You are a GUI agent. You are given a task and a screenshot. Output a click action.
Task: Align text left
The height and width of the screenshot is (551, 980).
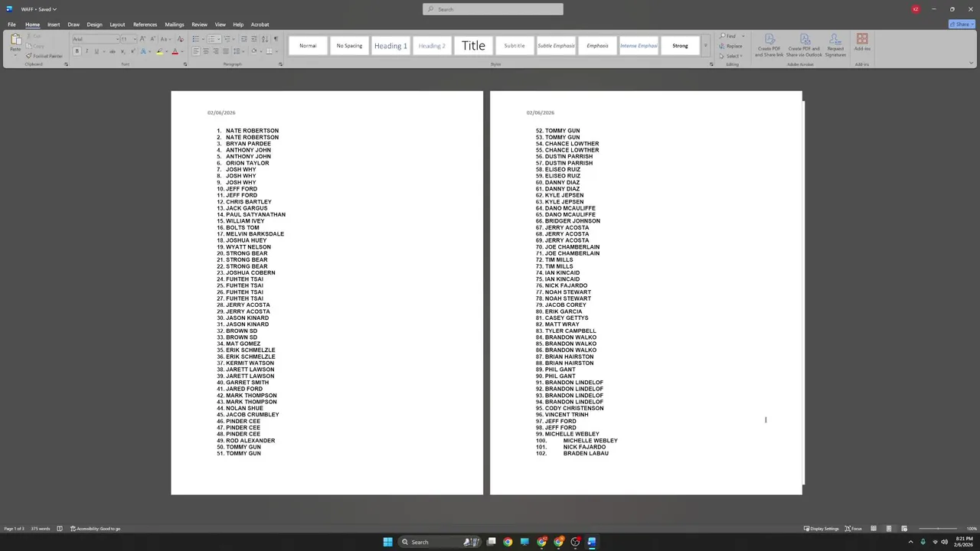[x=196, y=51]
